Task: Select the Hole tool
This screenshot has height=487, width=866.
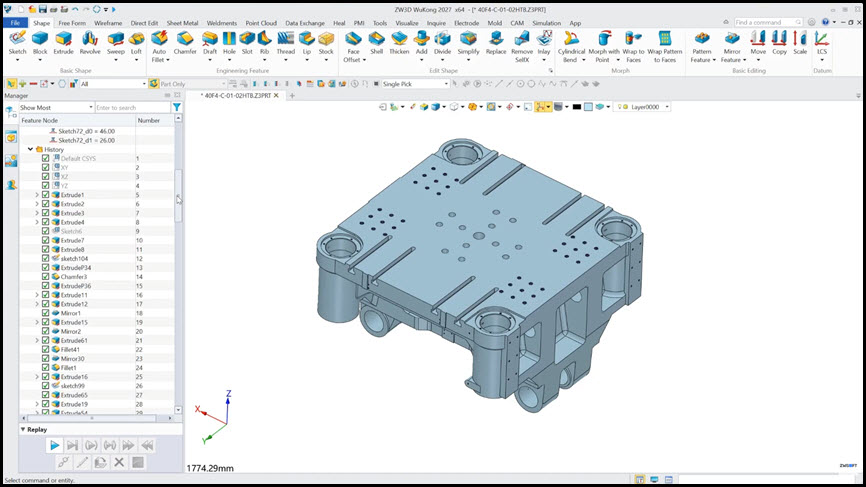Action: pos(229,43)
